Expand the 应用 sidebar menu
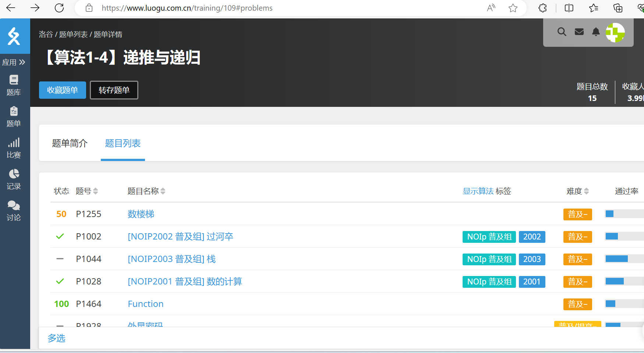This screenshot has width=644, height=353. coord(14,62)
